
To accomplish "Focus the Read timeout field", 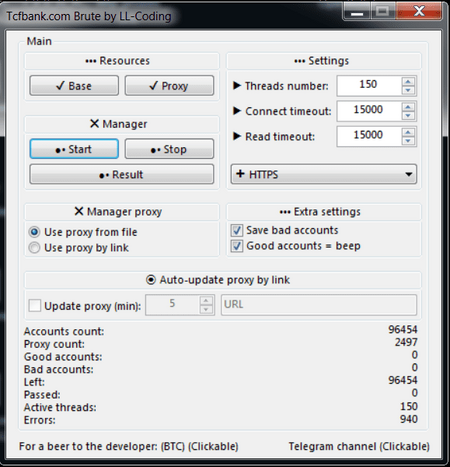I will 369,136.
